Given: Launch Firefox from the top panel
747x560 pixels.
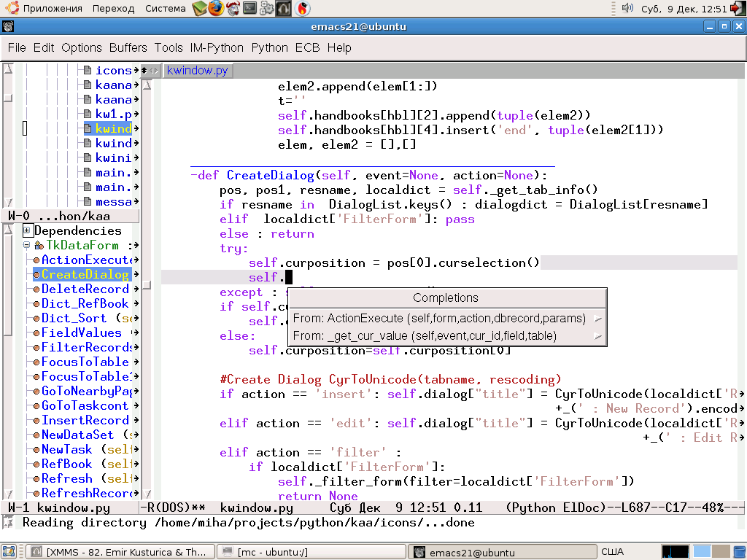Looking at the screenshot, I should pyautogui.click(x=216, y=9).
